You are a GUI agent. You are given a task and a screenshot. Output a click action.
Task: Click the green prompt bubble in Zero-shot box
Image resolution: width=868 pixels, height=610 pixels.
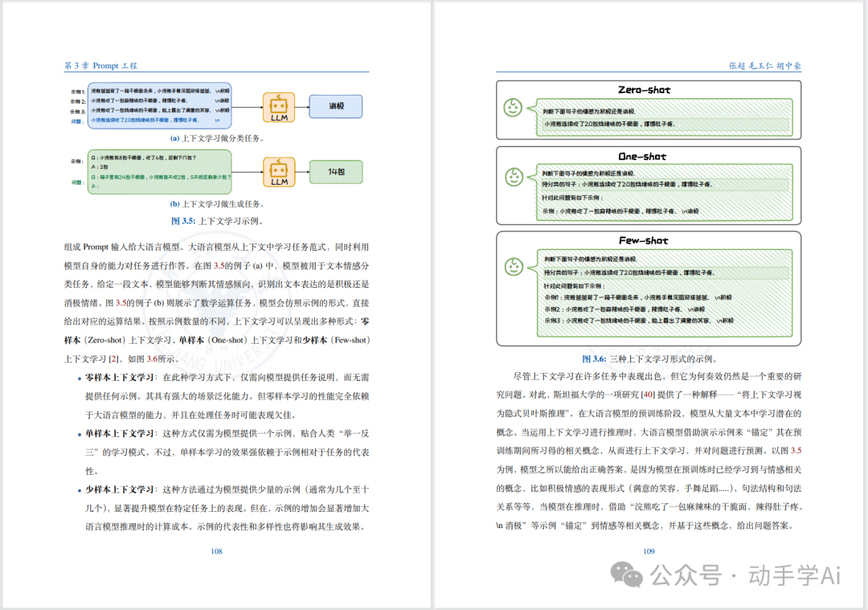coord(661,117)
